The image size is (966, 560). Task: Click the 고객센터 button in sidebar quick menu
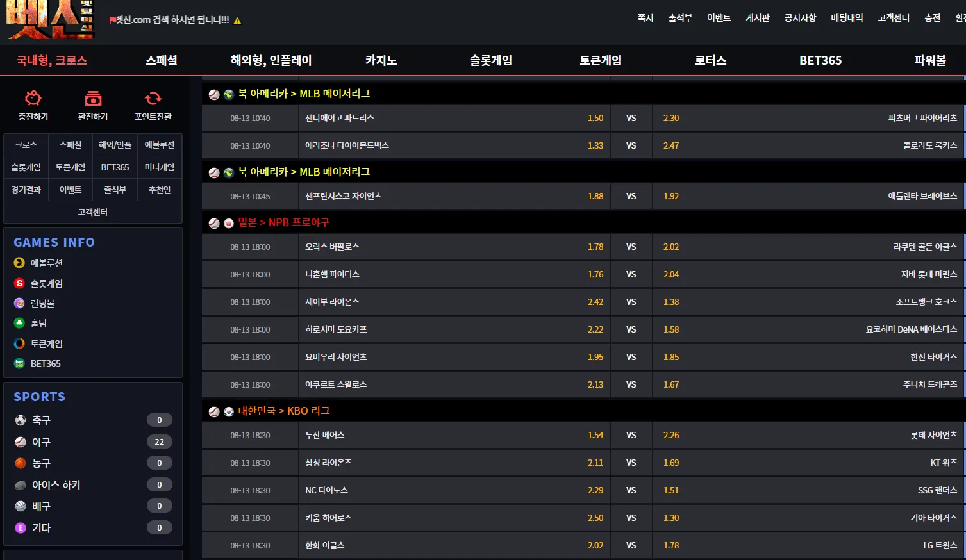point(93,212)
